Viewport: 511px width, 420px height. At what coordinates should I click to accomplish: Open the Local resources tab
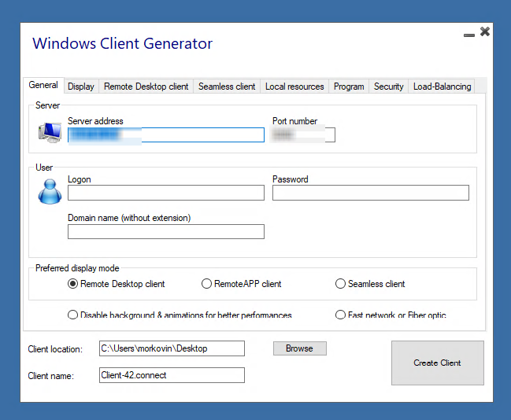tap(294, 87)
